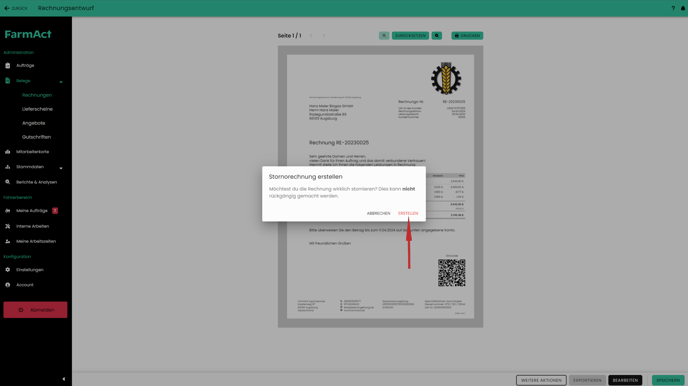Open the help question mark icon
Image resolution: width=688 pixels, height=386 pixels.
673,8
